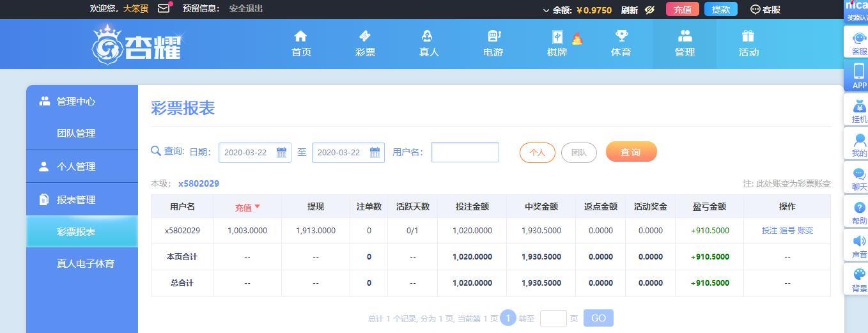Screen dimensions: 868x333
Task: Open 真人电子体育 in the sidebar
Action: pyautogui.click(x=85, y=263)
